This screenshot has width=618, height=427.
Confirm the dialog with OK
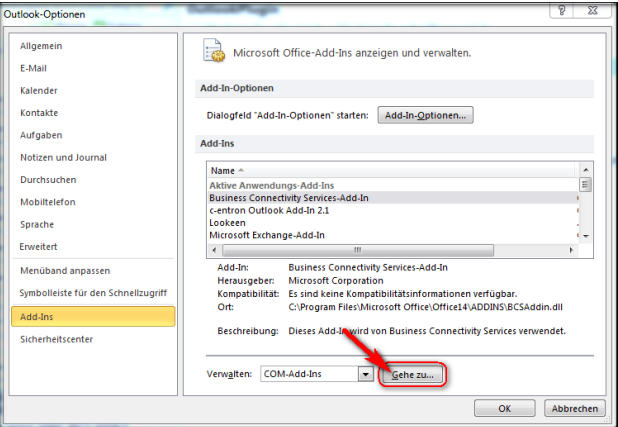tap(504, 408)
